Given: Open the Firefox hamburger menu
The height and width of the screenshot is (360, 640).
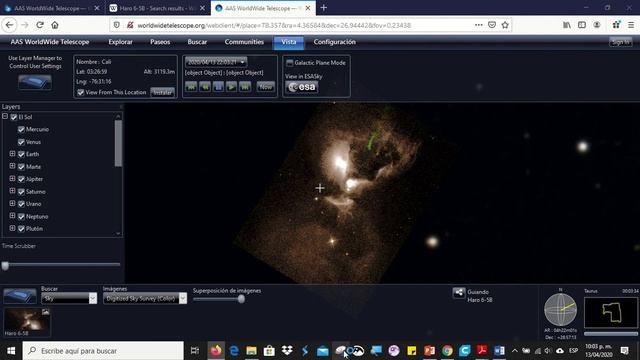Looking at the screenshot, I should tap(631, 25).
